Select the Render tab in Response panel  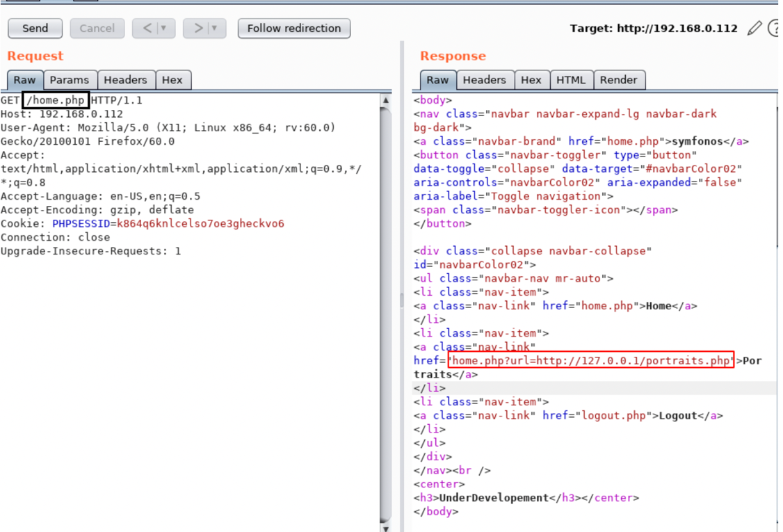618,80
